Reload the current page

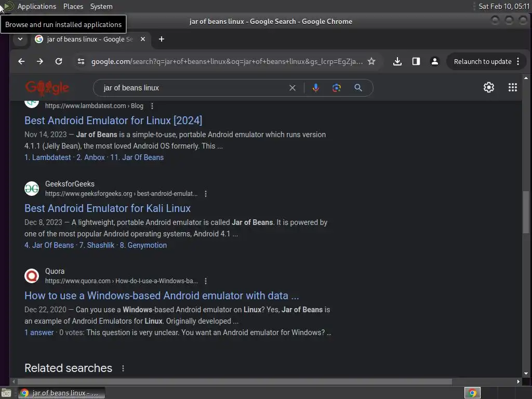59,61
